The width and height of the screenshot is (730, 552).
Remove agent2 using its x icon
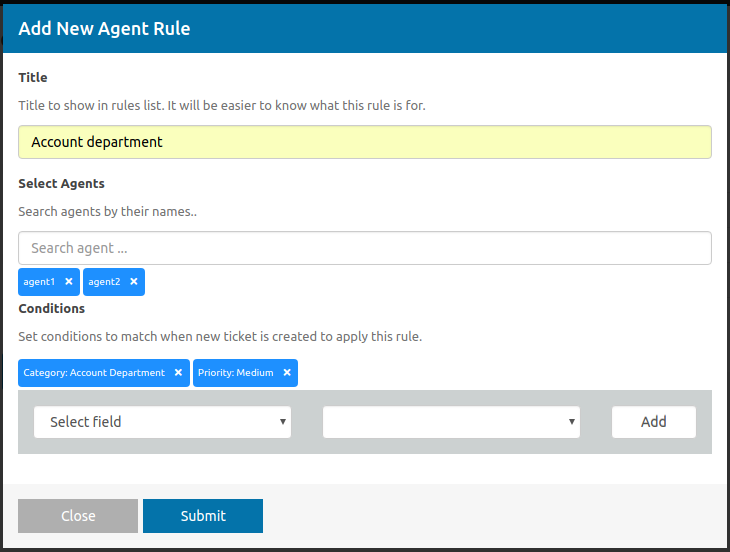click(x=133, y=282)
